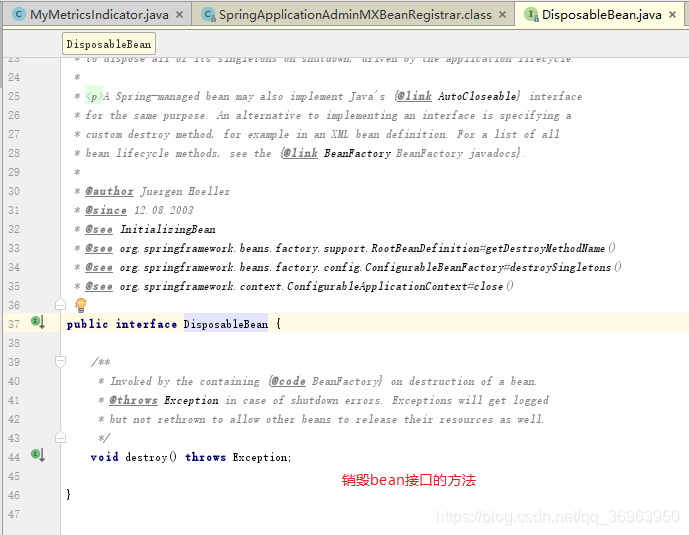Screen dimensions: 689x535
Task: Click the closing brace on line 46
Action: point(68,495)
